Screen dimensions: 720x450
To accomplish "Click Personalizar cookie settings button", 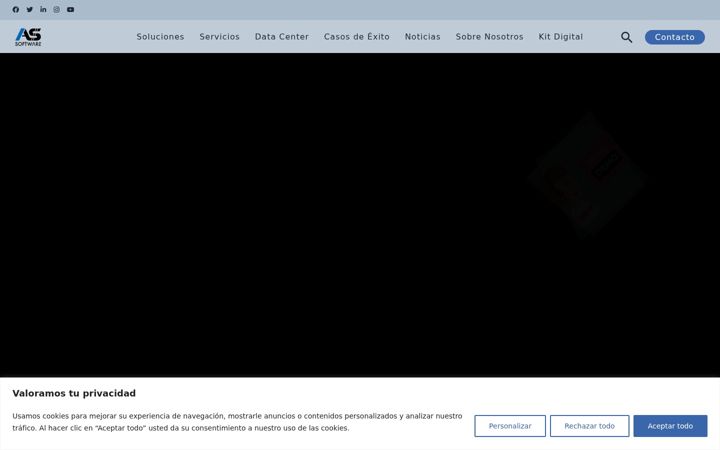I will tap(510, 426).
